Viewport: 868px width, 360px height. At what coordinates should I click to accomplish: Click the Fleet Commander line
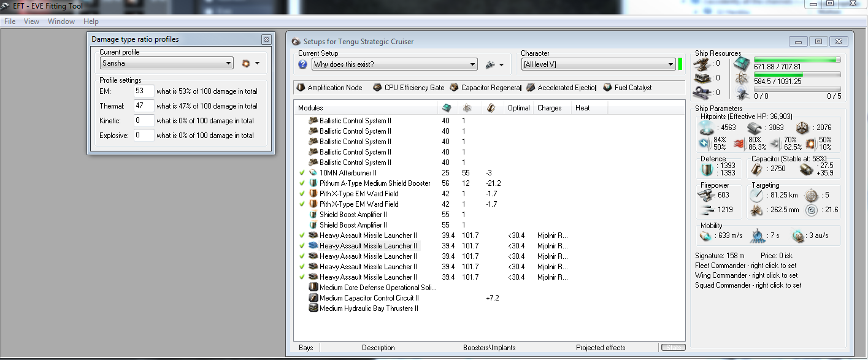[x=746, y=266]
